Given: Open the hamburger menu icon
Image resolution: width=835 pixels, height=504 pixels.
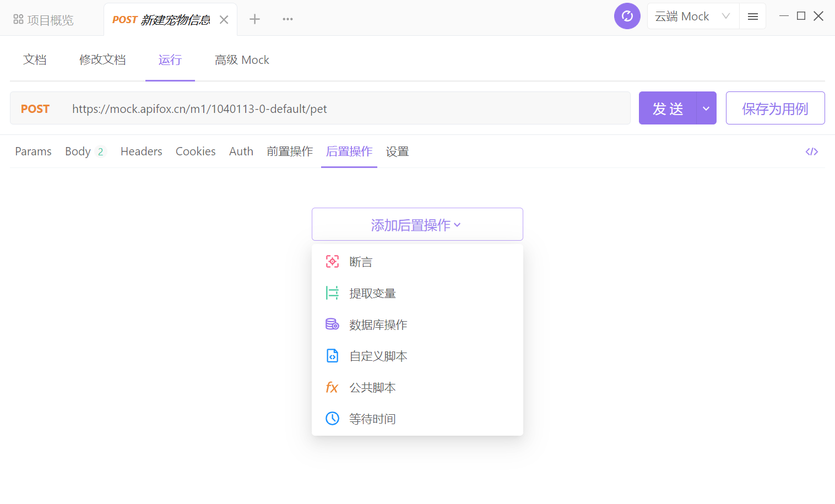Looking at the screenshot, I should pyautogui.click(x=752, y=17).
